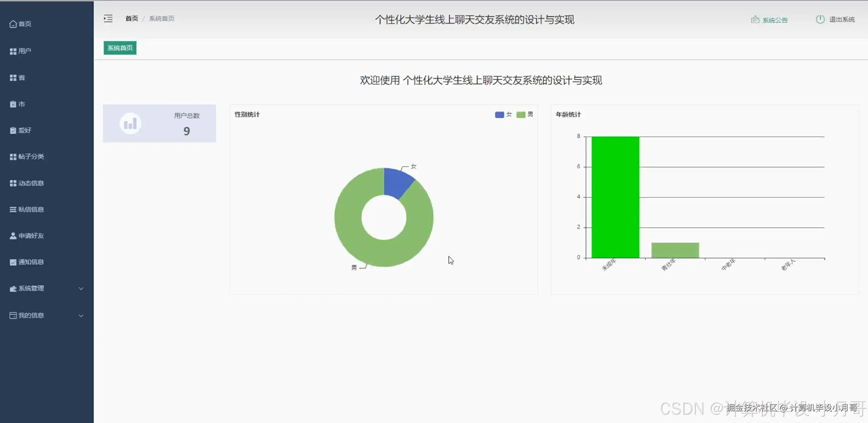The image size is (868, 423).
Task: Click the 用户总数 statistics card
Action: click(159, 123)
